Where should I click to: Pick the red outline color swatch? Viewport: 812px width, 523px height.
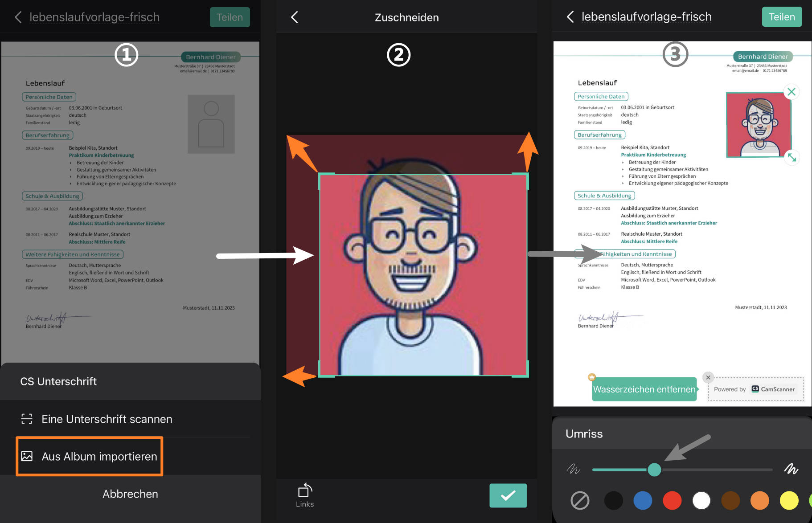[x=672, y=500]
